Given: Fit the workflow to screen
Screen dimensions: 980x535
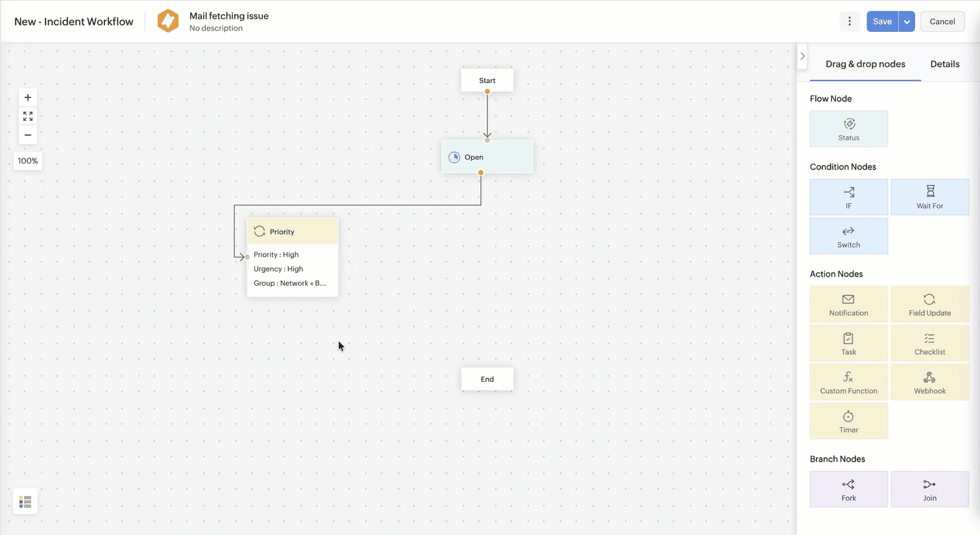Looking at the screenshot, I should (x=28, y=116).
